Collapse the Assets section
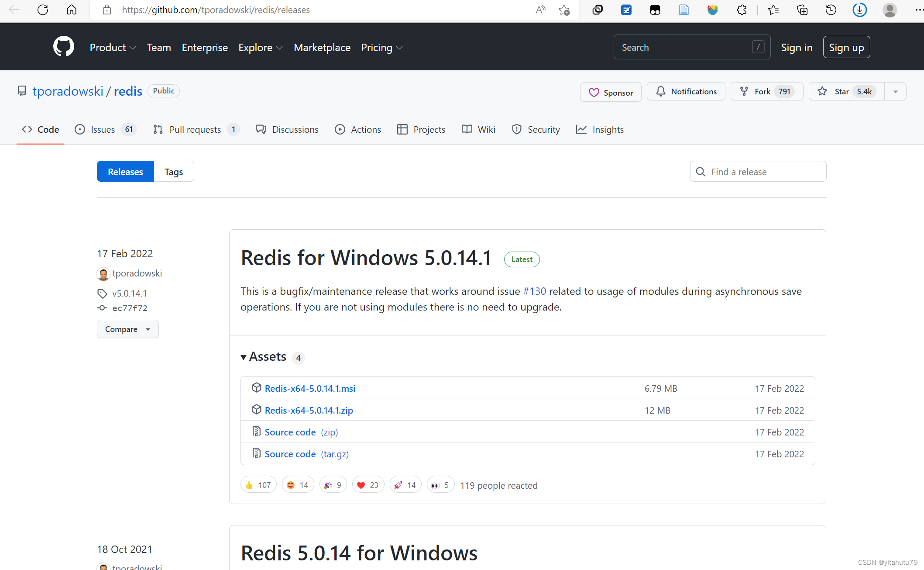The width and height of the screenshot is (924, 570). click(x=264, y=357)
